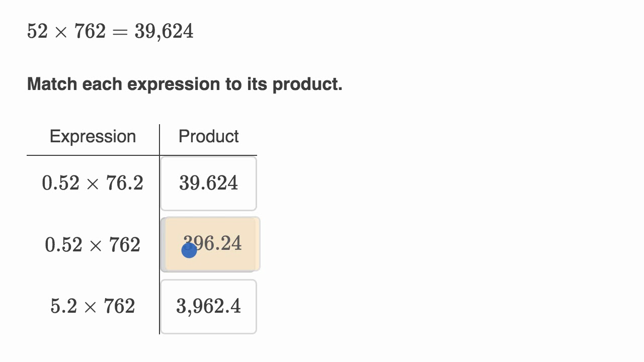Select the 39.624 product card

[x=208, y=184]
